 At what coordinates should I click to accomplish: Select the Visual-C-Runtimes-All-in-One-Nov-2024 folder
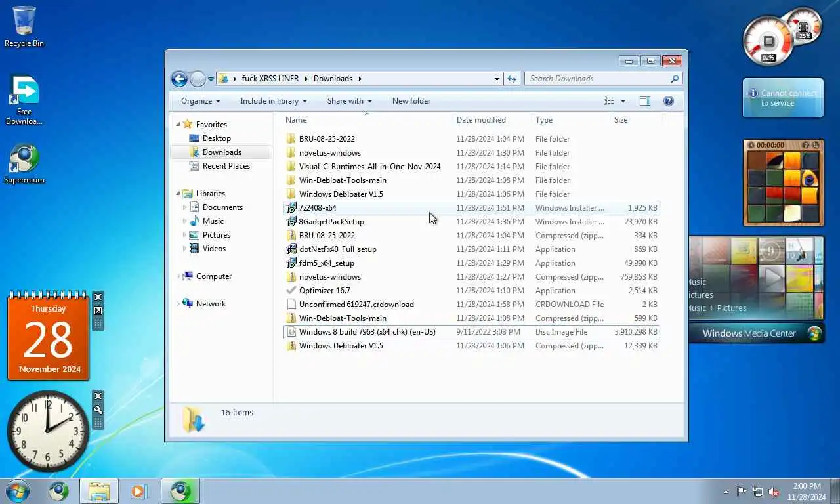pos(472,167)
